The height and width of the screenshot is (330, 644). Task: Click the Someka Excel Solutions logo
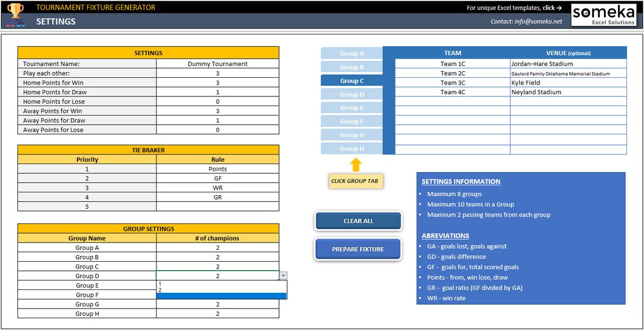coord(605,14)
